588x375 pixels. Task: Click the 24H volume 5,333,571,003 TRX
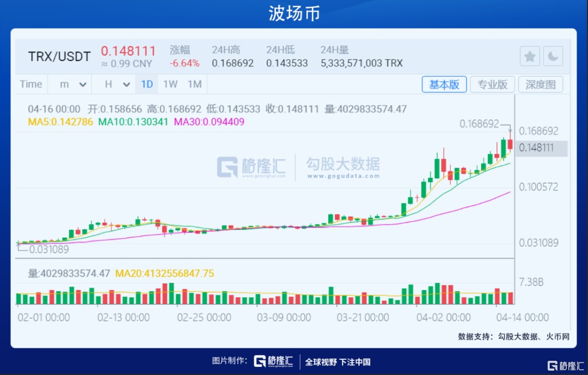coord(362,63)
